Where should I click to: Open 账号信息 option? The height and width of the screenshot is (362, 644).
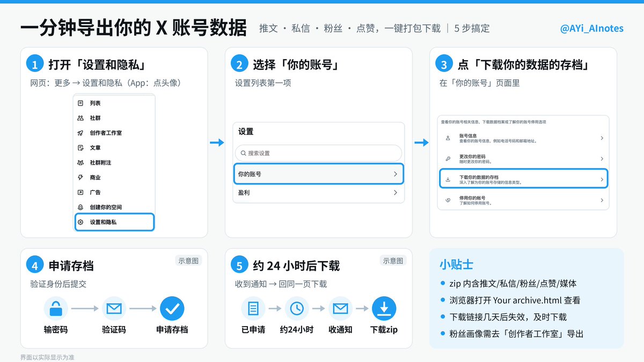(x=523, y=138)
